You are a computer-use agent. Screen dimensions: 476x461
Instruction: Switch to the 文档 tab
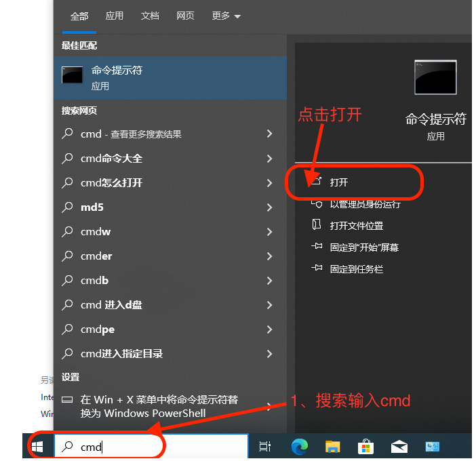(150, 16)
